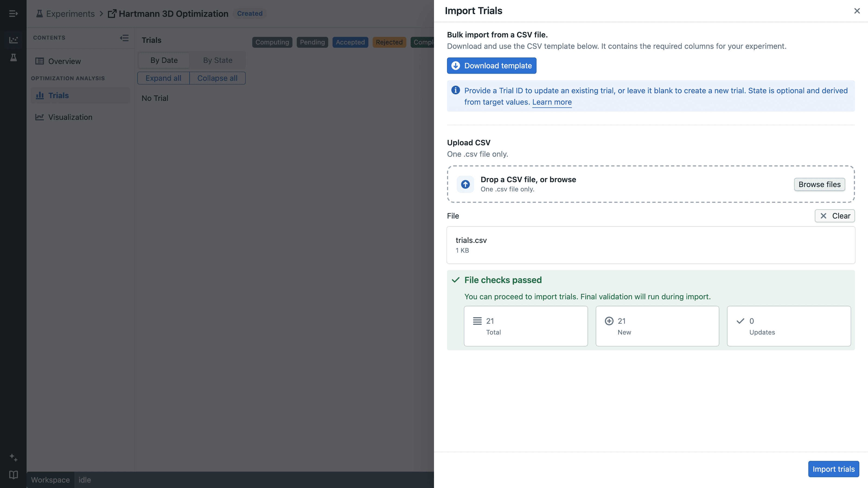Open the sparkle AI assistant icon
The height and width of the screenshot is (488, 868).
click(x=13, y=457)
